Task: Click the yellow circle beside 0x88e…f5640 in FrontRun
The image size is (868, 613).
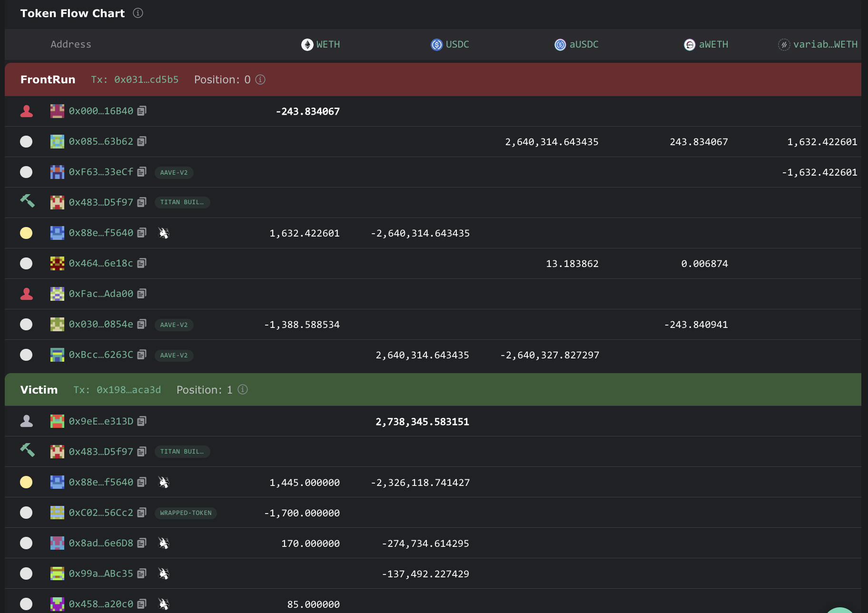Action: coord(26,233)
